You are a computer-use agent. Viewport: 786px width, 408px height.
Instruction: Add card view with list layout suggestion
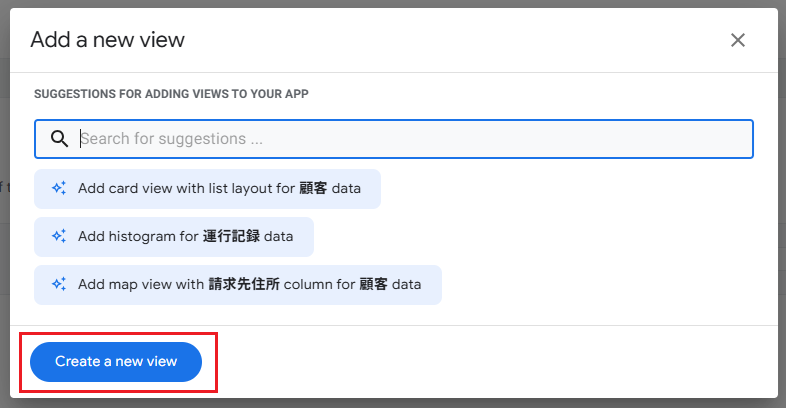207,188
